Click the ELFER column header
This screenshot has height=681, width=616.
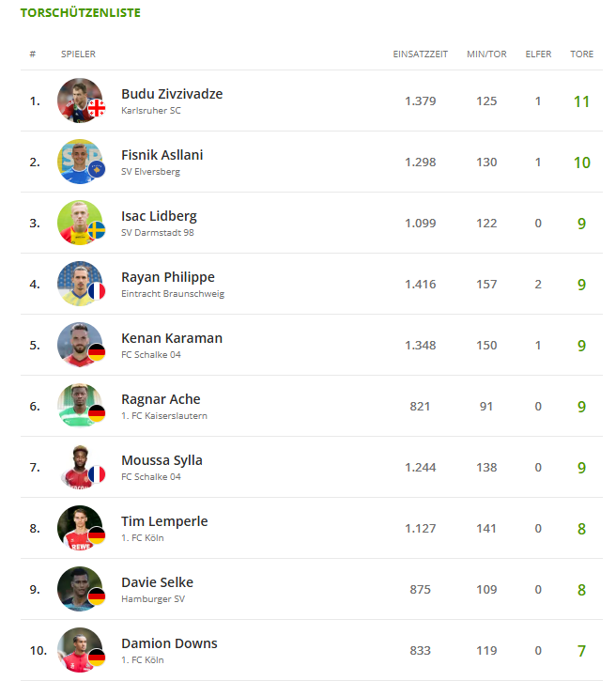tap(538, 54)
